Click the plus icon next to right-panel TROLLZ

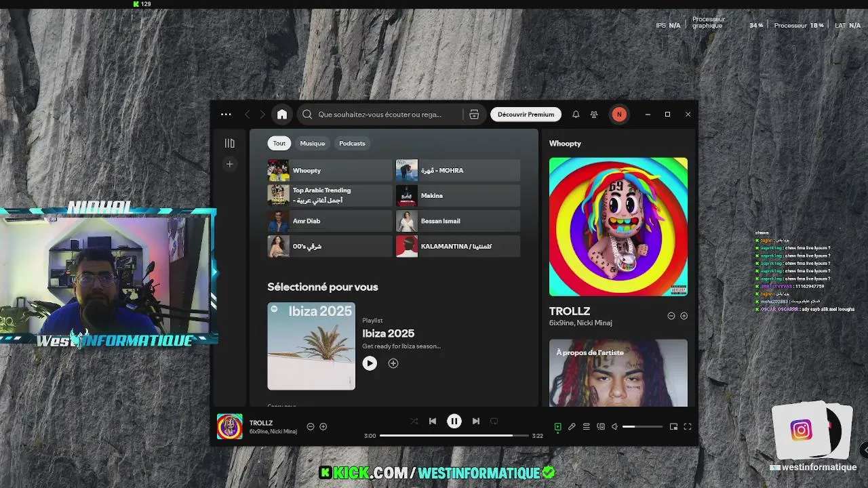pyautogui.click(x=684, y=316)
